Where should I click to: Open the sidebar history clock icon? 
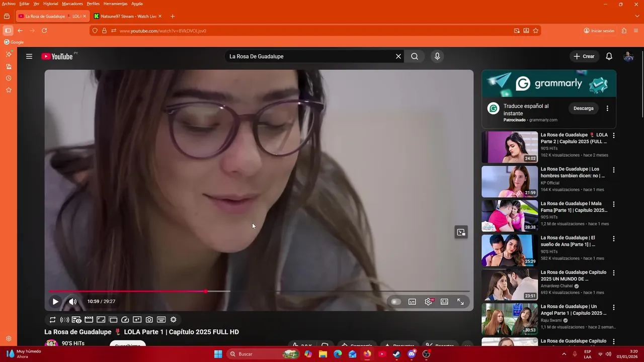(9, 78)
